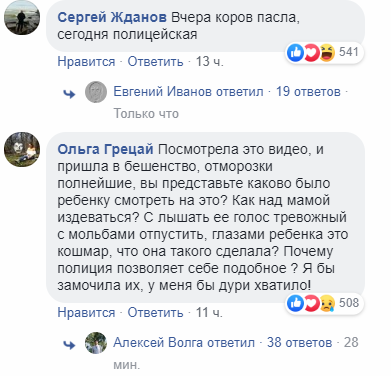Expand the 19 ответов reply thread
This screenshot has height=376, width=391.
click(308, 92)
